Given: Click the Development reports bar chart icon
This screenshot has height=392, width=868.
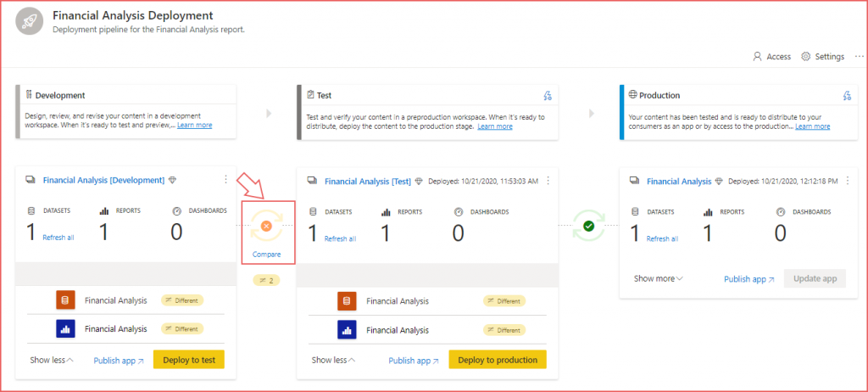Looking at the screenshot, I should (x=104, y=210).
